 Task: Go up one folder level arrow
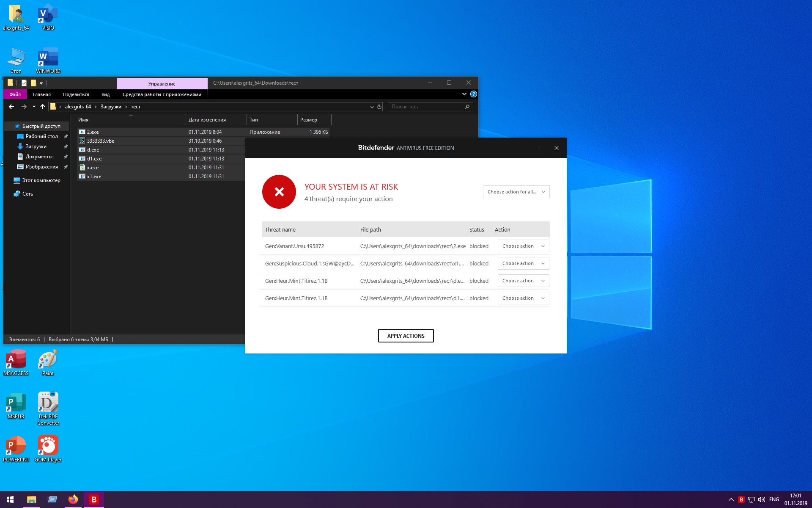point(43,107)
